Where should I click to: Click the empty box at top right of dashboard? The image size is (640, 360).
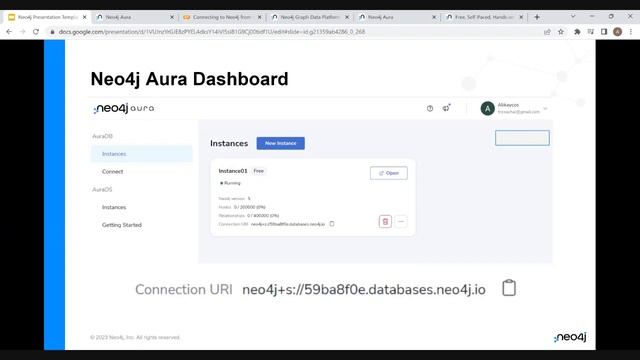click(522, 138)
